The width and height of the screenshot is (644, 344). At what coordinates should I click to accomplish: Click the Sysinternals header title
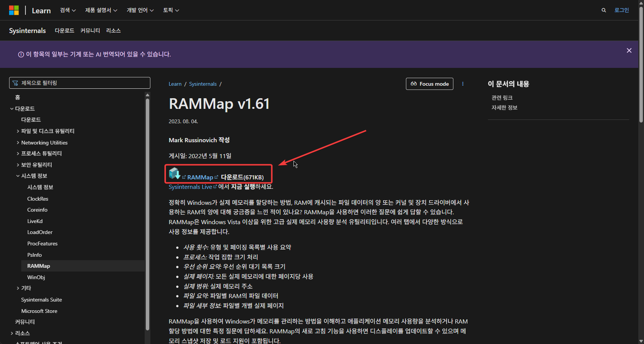coord(27,31)
